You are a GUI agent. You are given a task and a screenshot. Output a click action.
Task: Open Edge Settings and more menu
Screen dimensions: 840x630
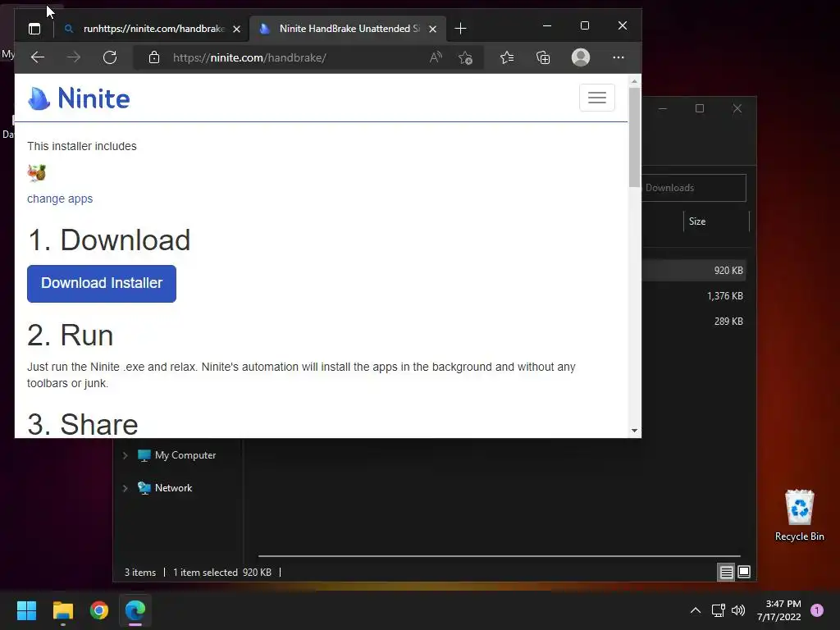pyautogui.click(x=619, y=57)
